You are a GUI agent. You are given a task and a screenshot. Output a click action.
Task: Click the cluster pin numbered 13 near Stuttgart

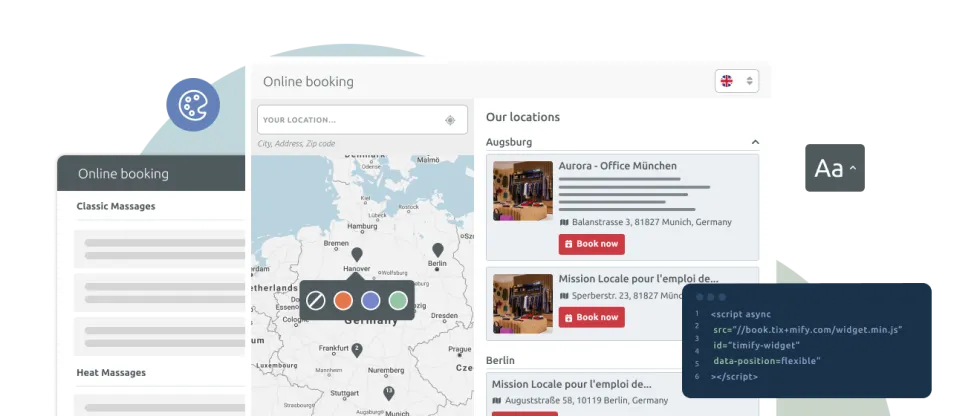coord(388,393)
